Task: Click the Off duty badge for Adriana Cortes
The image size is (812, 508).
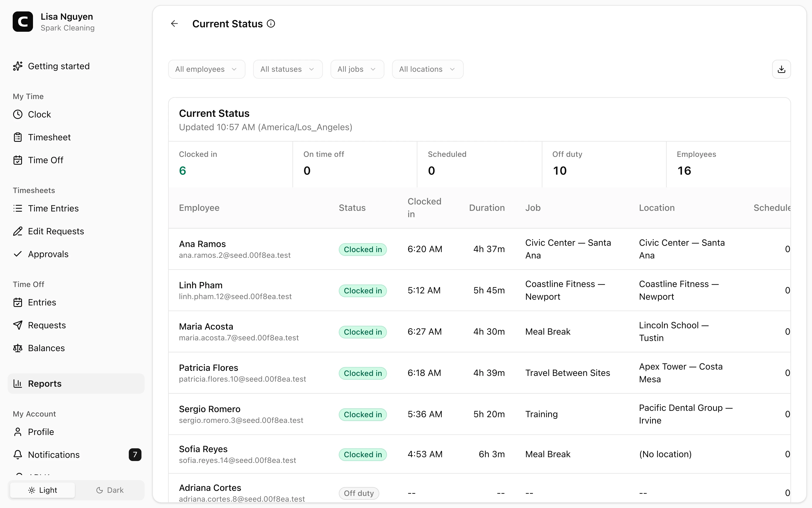Action: (x=359, y=493)
